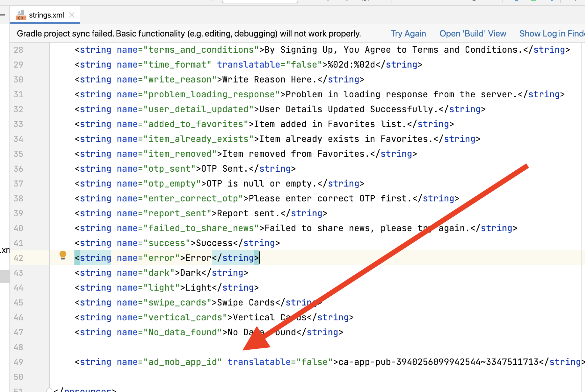
Task: Click the yellow lightbulb intention icon
Action: click(x=63, y=255)
